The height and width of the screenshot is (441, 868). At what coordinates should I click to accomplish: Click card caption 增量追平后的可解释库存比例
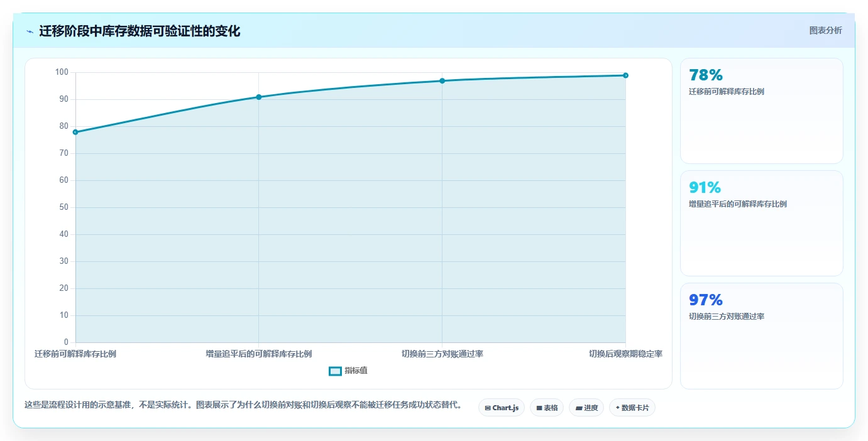coord(738,204)
